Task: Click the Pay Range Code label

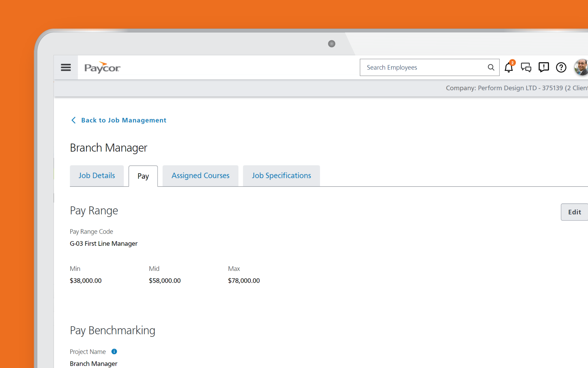Action: [91, 231]
